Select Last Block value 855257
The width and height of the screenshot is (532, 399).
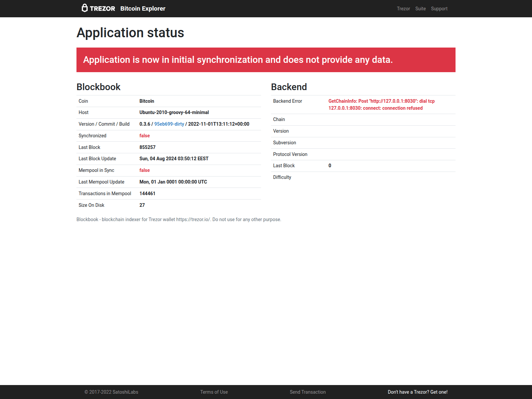coord(147,147)
